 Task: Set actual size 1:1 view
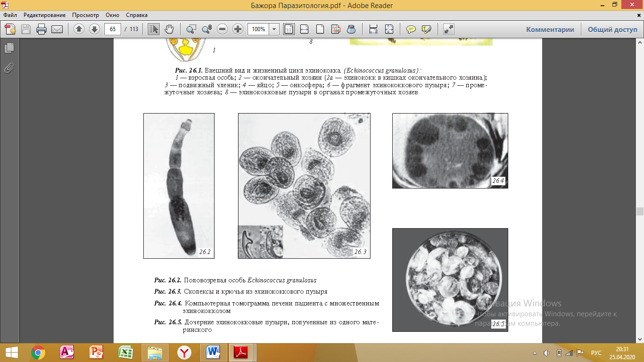coord(289,29)
